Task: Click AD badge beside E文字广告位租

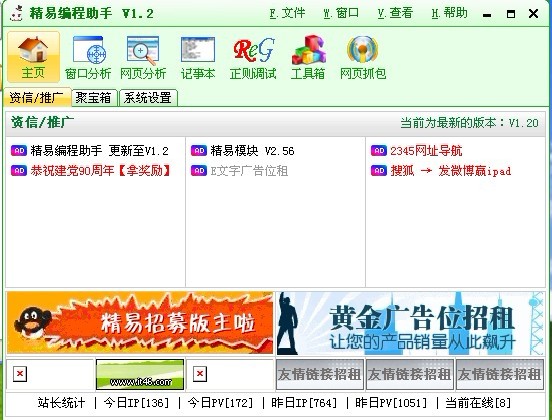Action: pyautogui.click(x=199, y=171)
